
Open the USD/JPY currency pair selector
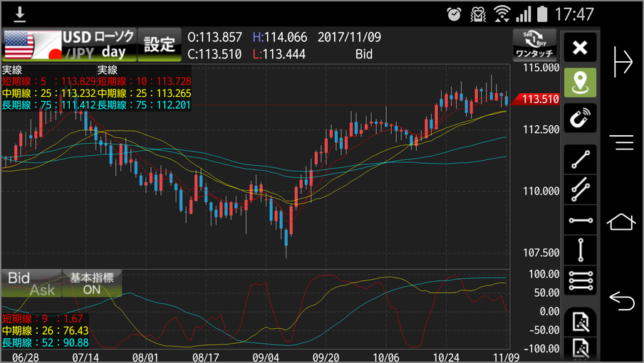pos(31,45)
